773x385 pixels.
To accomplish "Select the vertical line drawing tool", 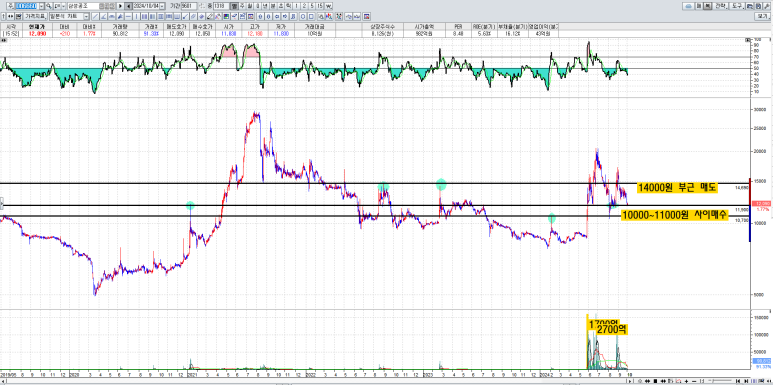I will (137, 16).
